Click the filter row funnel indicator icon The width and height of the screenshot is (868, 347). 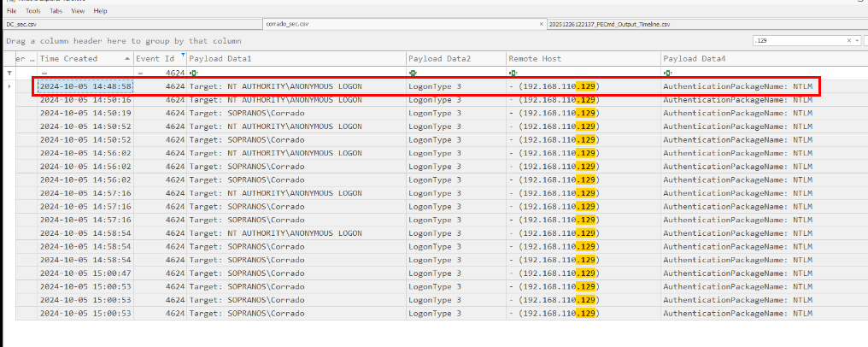(x=9, y=74)
